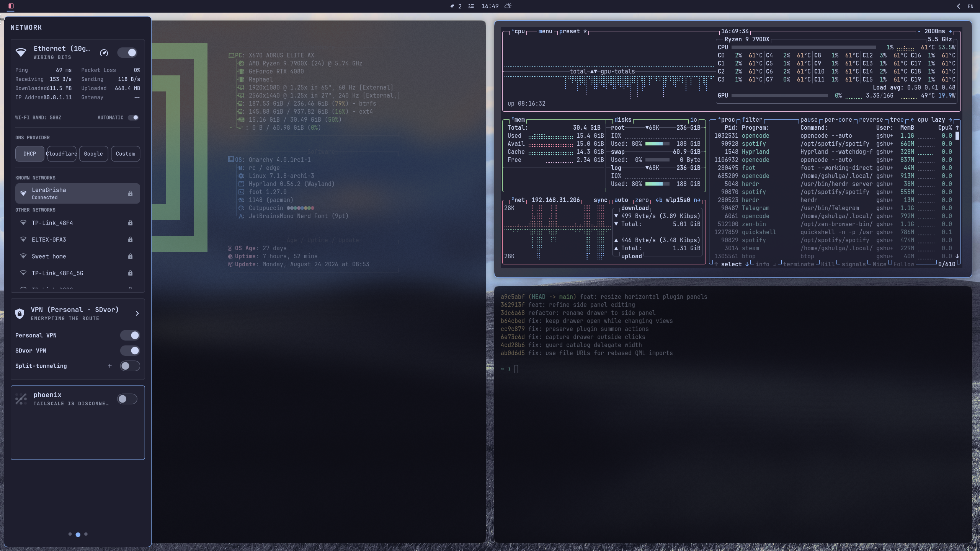The height and width of the screenshot is (551, 980).
Task: Choose the Custom DNS provider option
Action: pyautogui.click(x=125, y=154)
